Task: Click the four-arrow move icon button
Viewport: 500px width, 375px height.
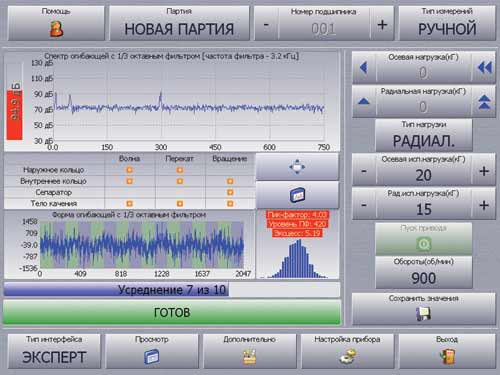Action: (x=297, y=167)
